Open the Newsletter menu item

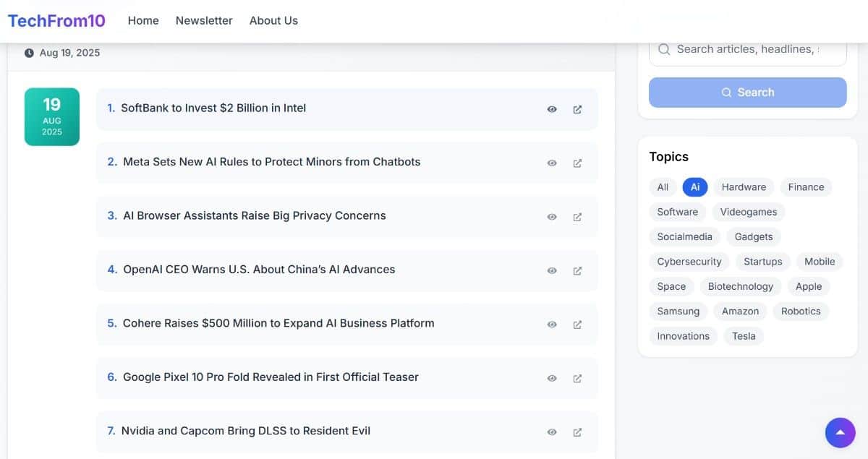click(x=203, y=20)
